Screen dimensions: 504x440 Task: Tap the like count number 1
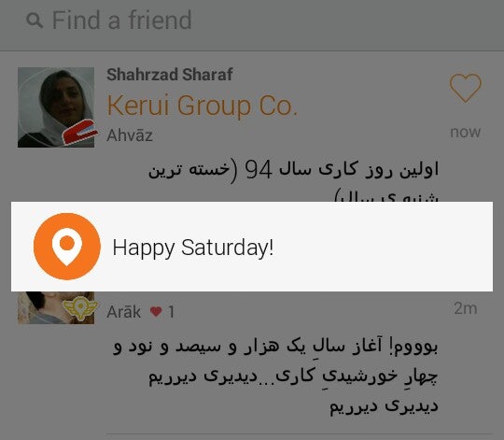[x=172, y=312]
